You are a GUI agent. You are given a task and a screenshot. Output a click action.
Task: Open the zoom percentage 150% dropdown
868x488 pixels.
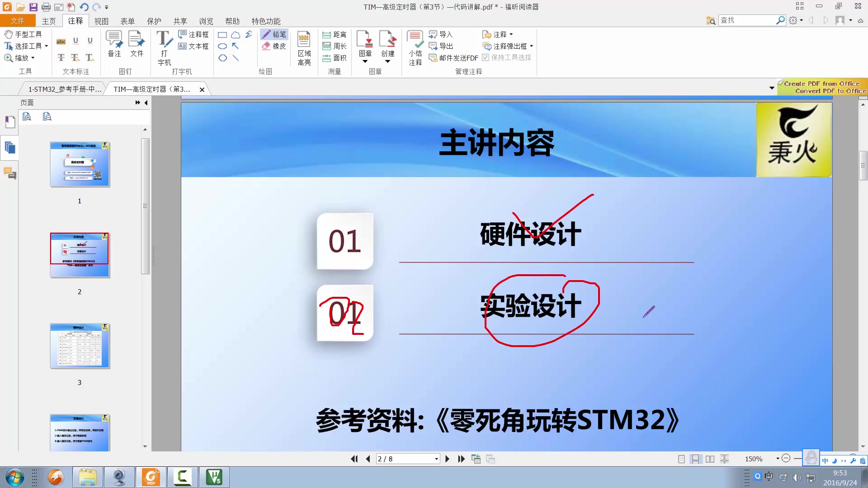pyautogui.click(x=778, y=459)
